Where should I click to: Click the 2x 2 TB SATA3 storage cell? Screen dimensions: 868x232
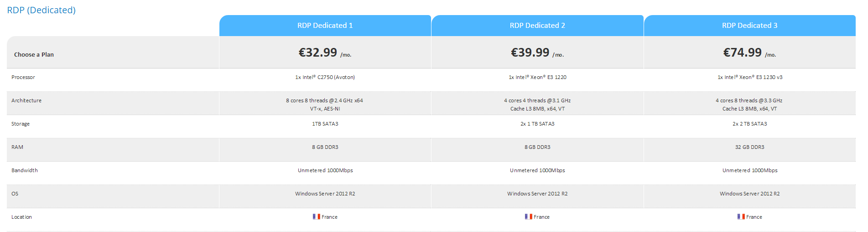click(749, 124)
